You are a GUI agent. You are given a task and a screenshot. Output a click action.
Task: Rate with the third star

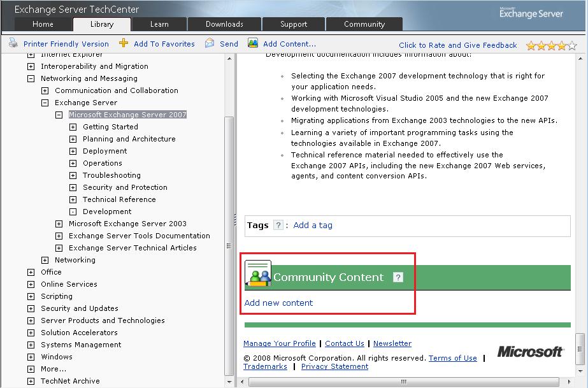point(551,46)
